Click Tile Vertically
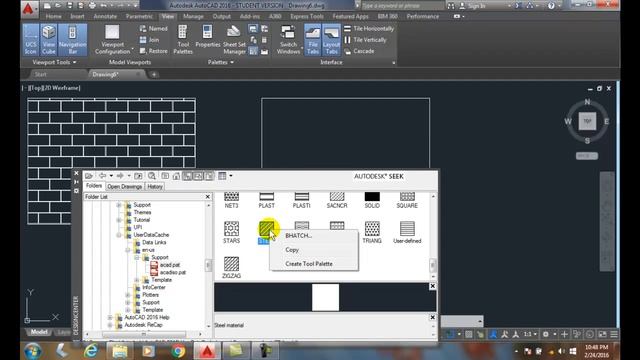640x360 pixels. point(365,40)
